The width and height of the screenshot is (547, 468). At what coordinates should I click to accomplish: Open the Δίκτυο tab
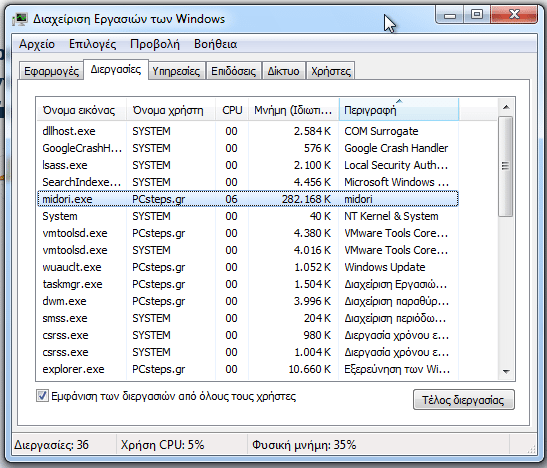tap(283, 71)
